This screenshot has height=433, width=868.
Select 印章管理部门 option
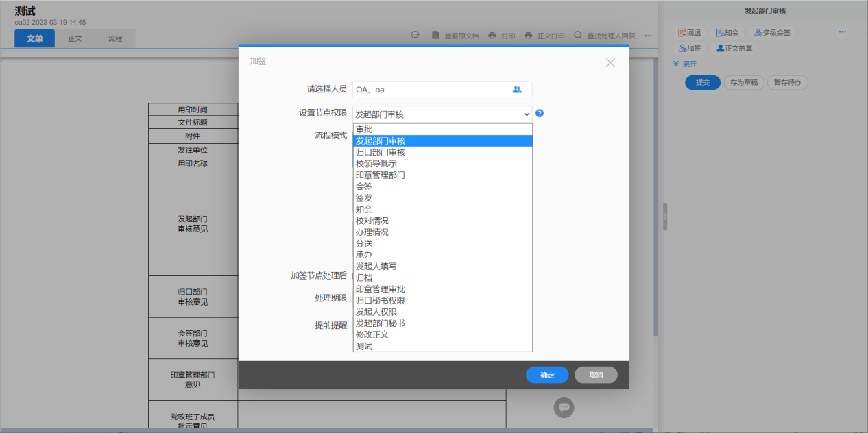442,175
